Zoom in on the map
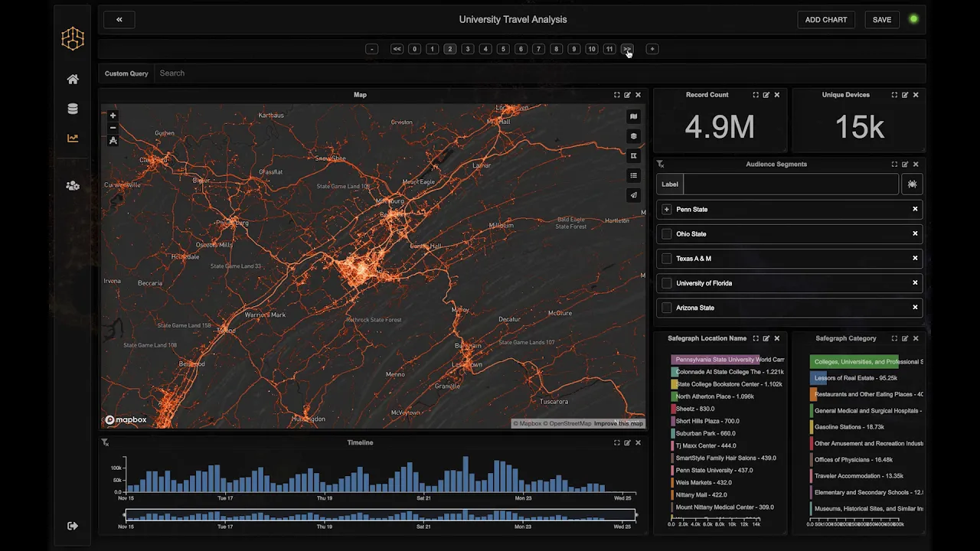The height and width of the screenshot is (551, 980). point(113,116)
